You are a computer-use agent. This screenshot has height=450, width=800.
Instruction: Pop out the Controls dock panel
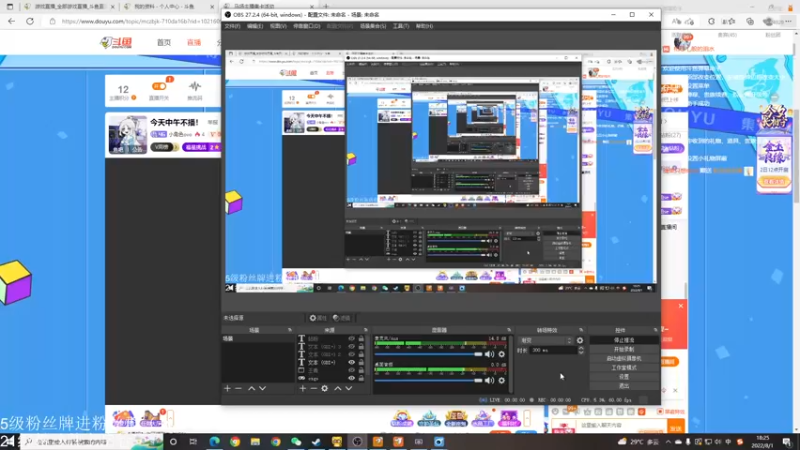point(656,330)
